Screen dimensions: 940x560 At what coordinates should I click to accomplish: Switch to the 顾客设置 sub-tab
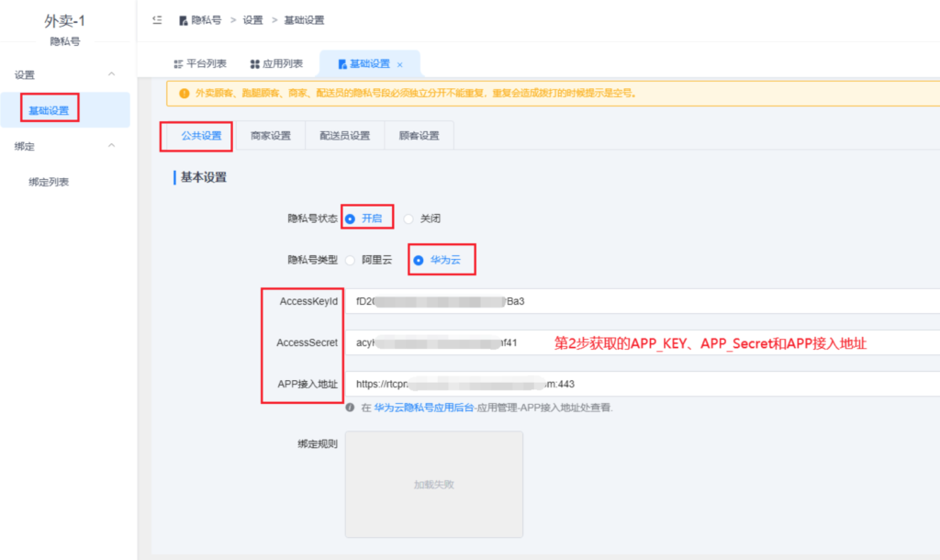point(419,134)
